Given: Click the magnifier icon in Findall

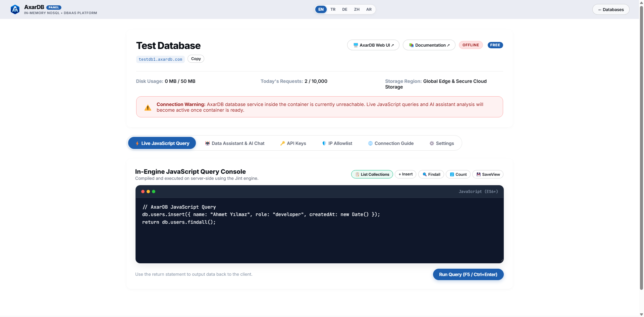Looking at the screenshot, I should click(x=425, y=174).
